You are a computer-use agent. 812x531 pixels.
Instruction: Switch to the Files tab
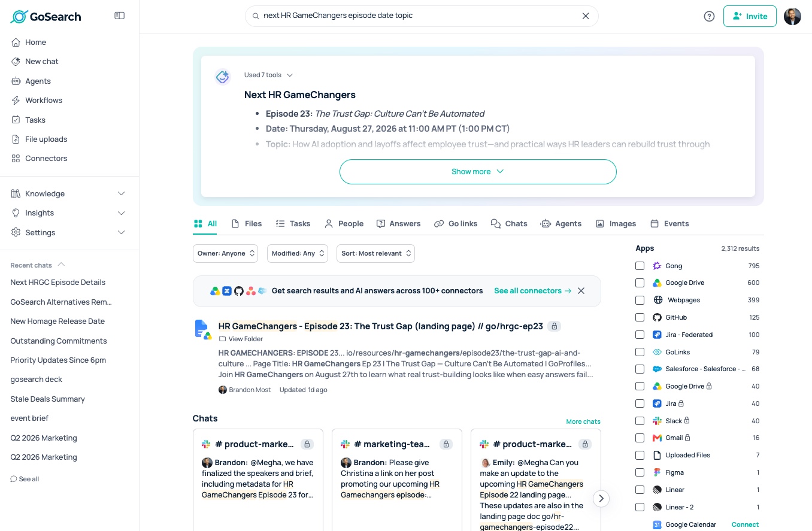pyautogui.click(x=247, y=224)
